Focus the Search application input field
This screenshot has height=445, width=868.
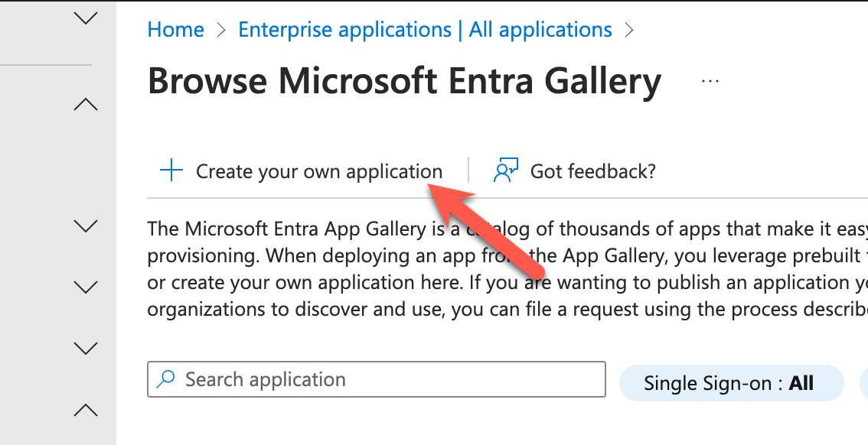point(383,379)
